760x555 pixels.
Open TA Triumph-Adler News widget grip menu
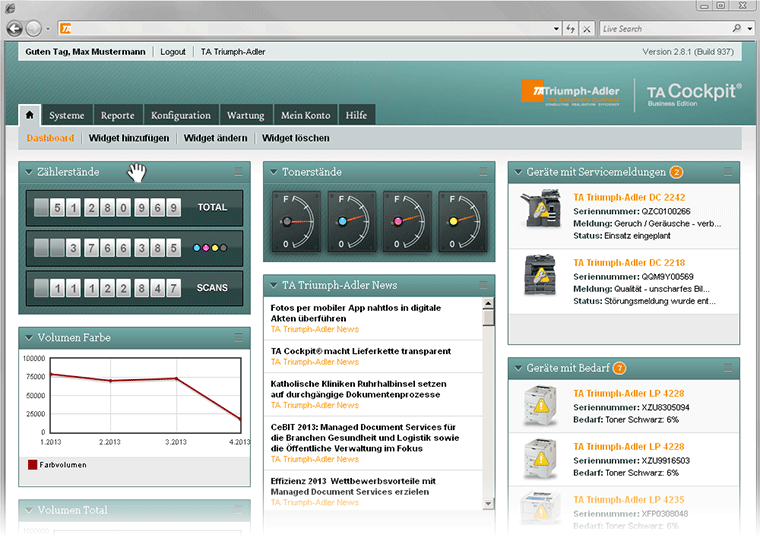pos(483,285)
